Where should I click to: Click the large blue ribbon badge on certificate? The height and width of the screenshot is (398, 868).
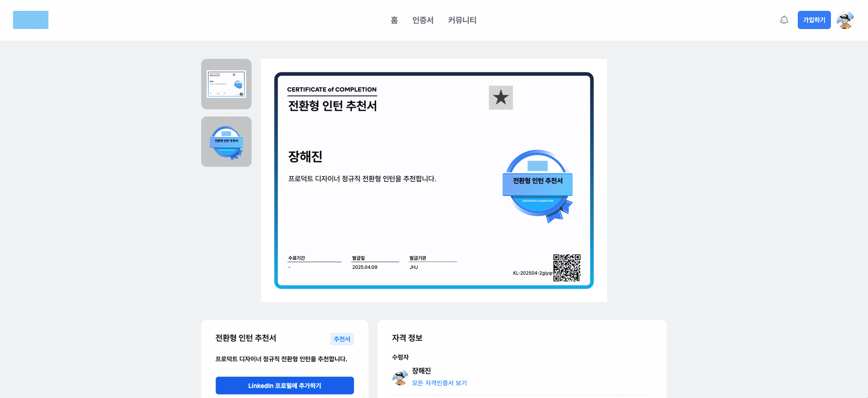tap(537, 186)
